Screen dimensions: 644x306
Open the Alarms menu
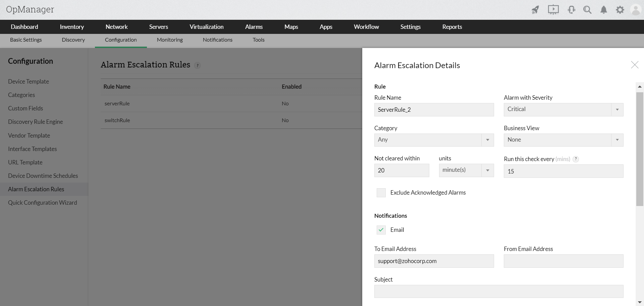point(254,27)
